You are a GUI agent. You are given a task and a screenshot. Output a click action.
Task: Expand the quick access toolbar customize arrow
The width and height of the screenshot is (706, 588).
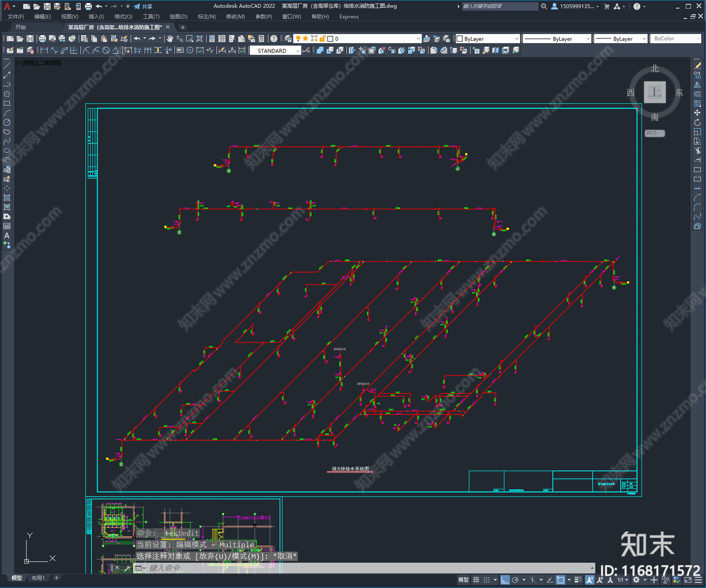(128, 6)
